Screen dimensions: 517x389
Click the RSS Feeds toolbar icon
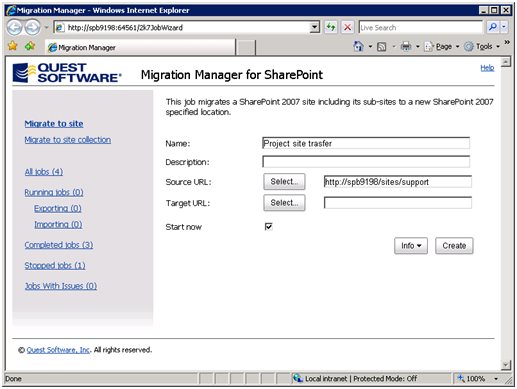click(382, 47)
